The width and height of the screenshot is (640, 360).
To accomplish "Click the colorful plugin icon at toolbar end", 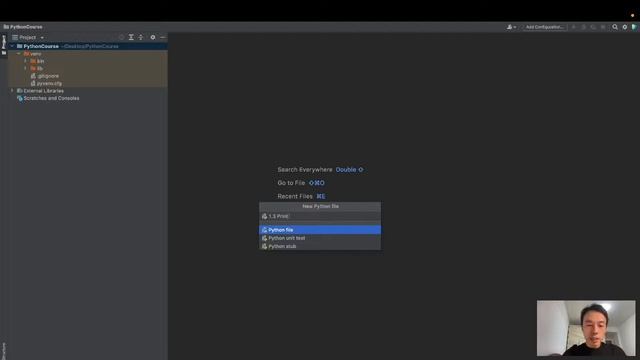I will click(634, 27).
